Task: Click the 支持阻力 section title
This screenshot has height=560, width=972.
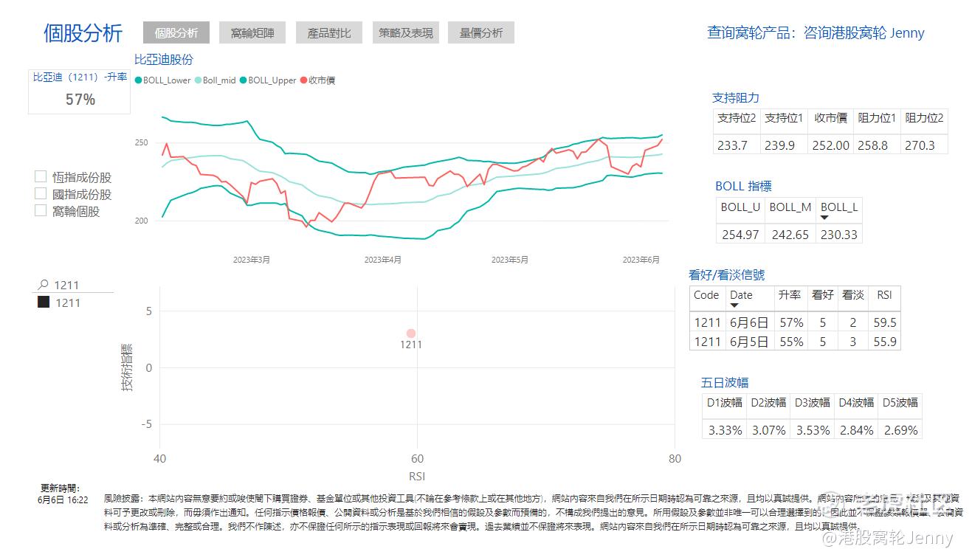Action: 736,97
